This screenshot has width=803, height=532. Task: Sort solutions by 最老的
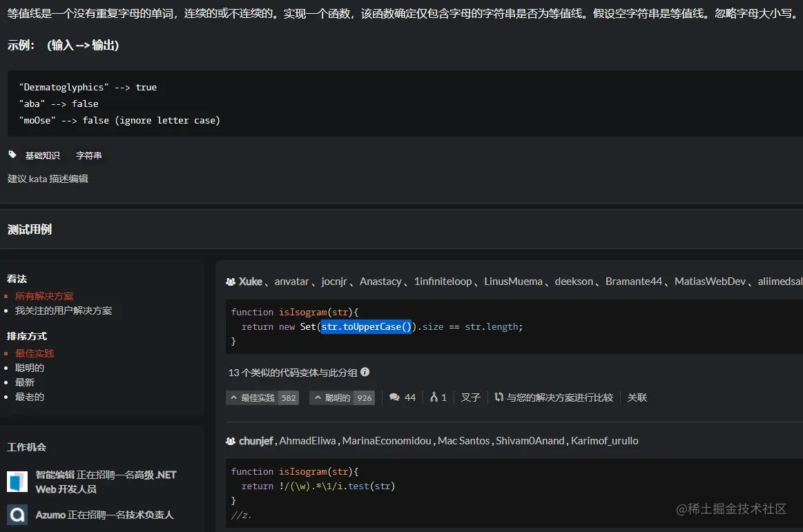pos(30,396)
